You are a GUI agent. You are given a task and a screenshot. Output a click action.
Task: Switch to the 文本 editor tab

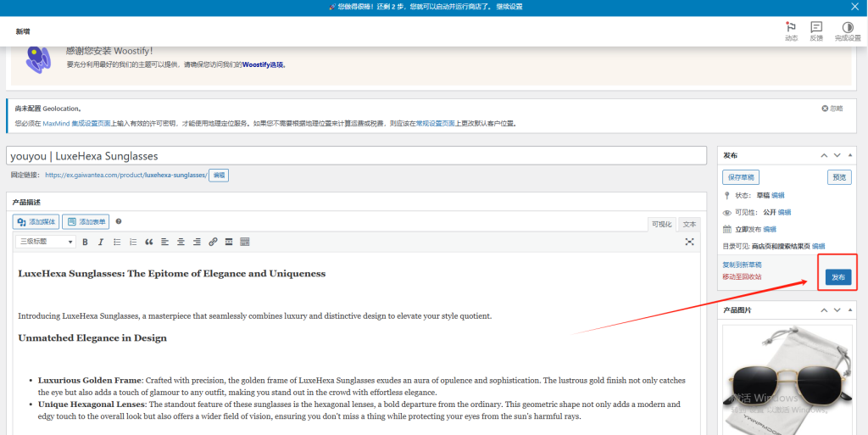click(689, 224)
